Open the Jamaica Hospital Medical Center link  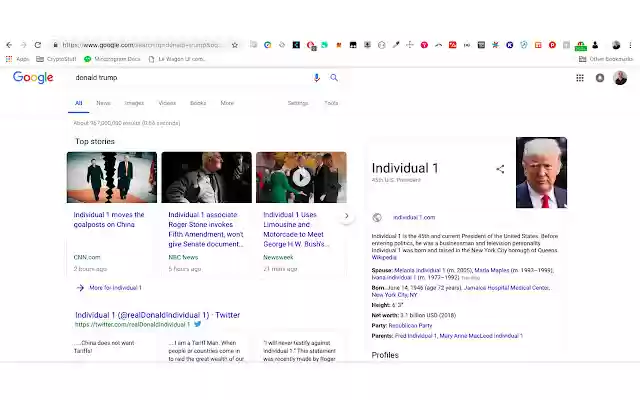(507, 288)
